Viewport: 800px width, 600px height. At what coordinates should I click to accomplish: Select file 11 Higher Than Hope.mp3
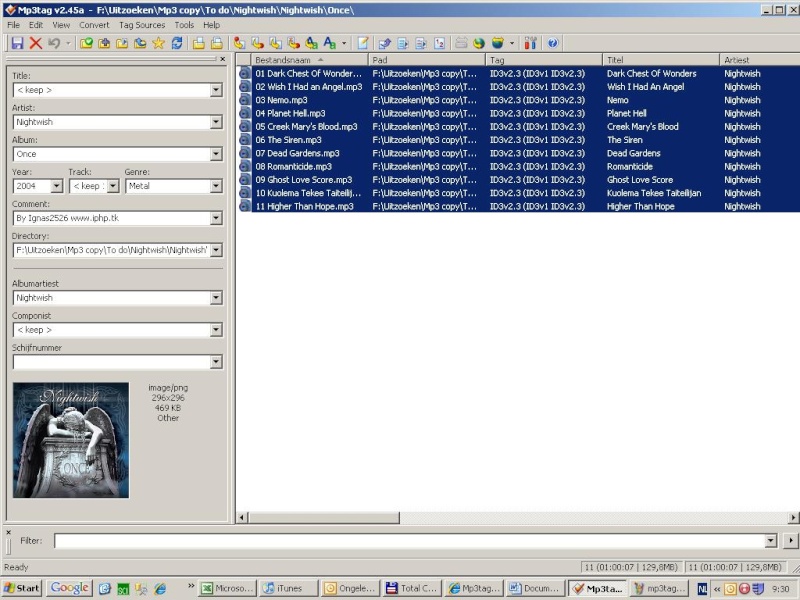pyautogui.click(x=305, y=206)
